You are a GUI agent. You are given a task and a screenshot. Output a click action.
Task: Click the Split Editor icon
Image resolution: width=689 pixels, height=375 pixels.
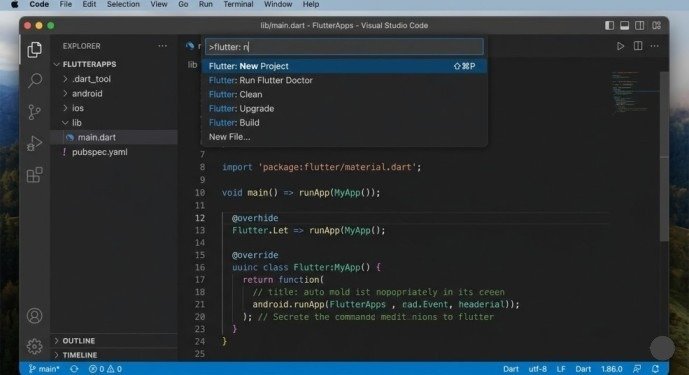[638, 46]
